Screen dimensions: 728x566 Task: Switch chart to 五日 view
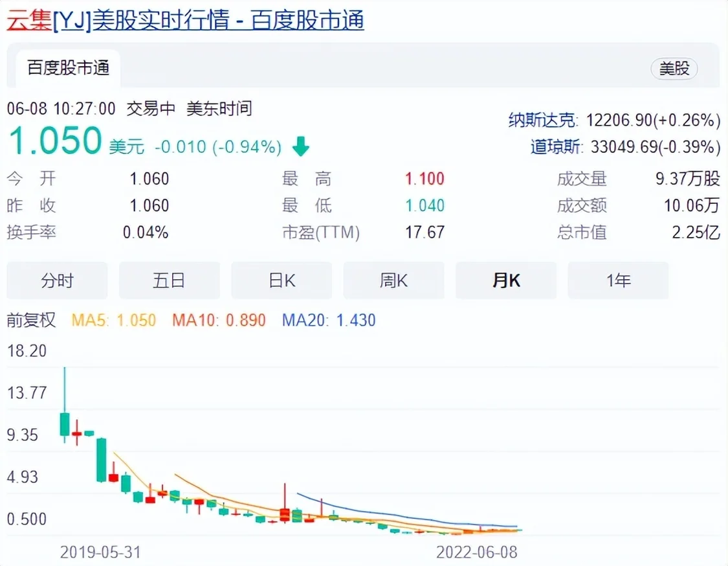(x=170, y=280)
